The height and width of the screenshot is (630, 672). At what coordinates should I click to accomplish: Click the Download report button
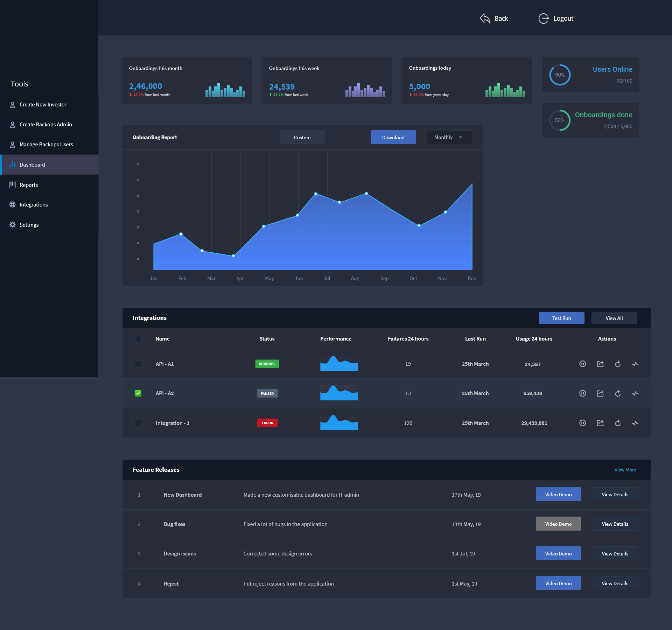point(393,137)
